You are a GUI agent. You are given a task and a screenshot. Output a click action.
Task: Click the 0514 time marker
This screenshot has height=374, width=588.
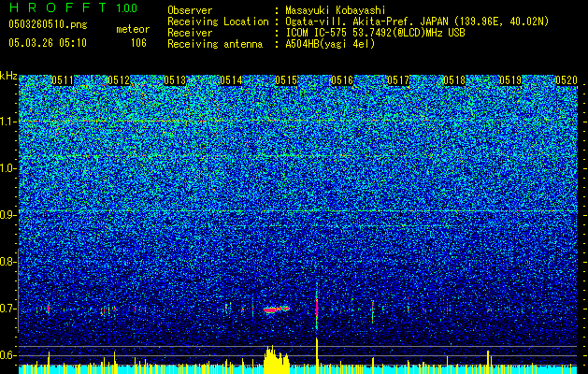[231, 80]
